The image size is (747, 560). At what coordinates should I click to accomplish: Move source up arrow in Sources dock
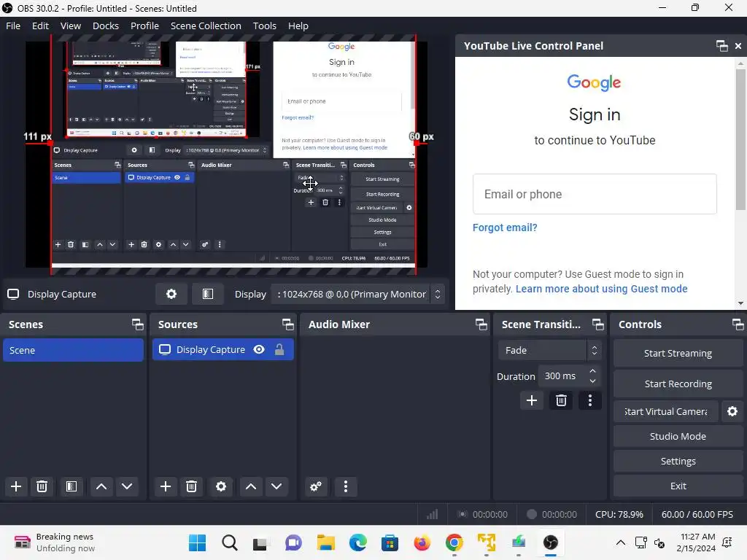(x=251, y=486)
